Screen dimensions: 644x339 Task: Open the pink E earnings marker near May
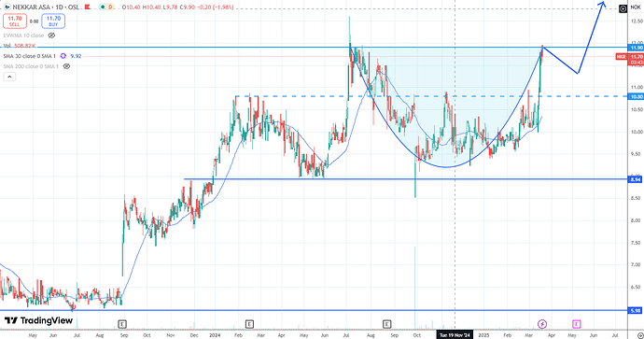576,324
